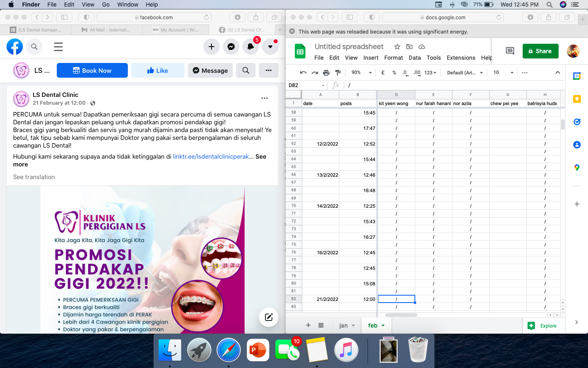Open the all sheets list icon
The width and height of the screenshot is (588, 368).
(x=321, y=325)
